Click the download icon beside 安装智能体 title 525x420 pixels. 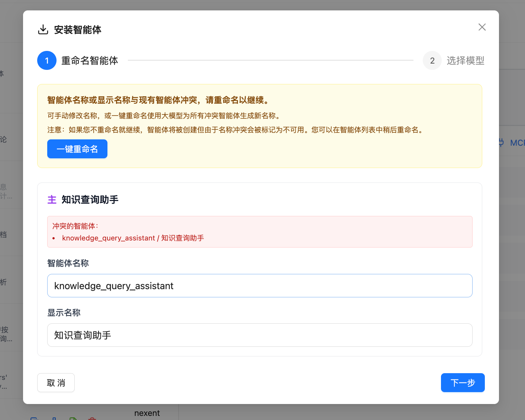point(43,30)
